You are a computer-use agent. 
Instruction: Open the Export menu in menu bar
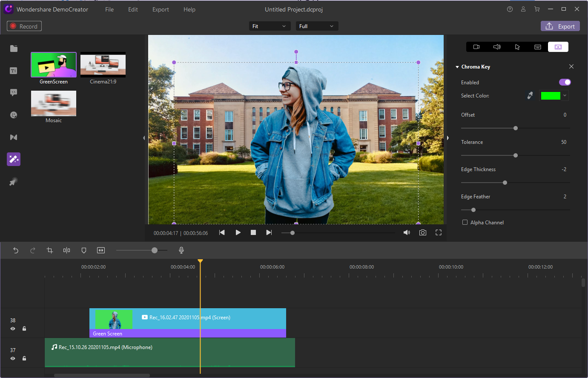point(161,9)
